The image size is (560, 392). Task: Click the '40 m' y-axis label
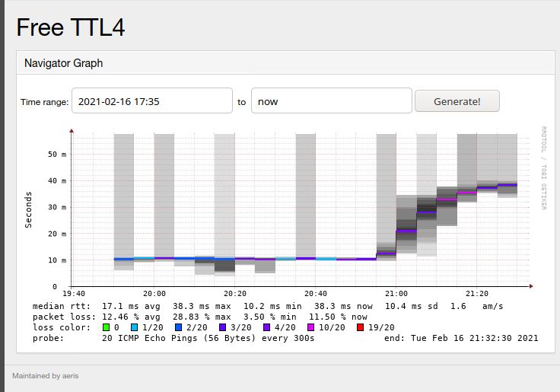57,181
